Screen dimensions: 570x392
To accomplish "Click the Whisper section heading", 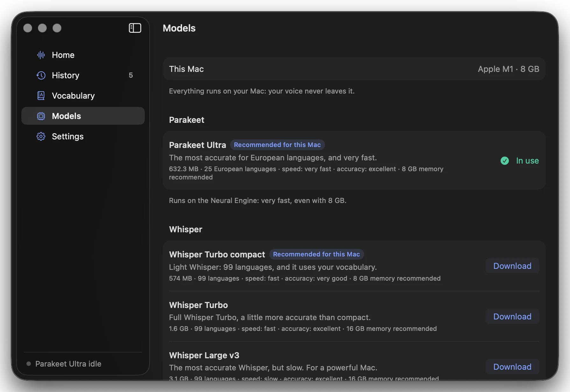I will [186, 229].
